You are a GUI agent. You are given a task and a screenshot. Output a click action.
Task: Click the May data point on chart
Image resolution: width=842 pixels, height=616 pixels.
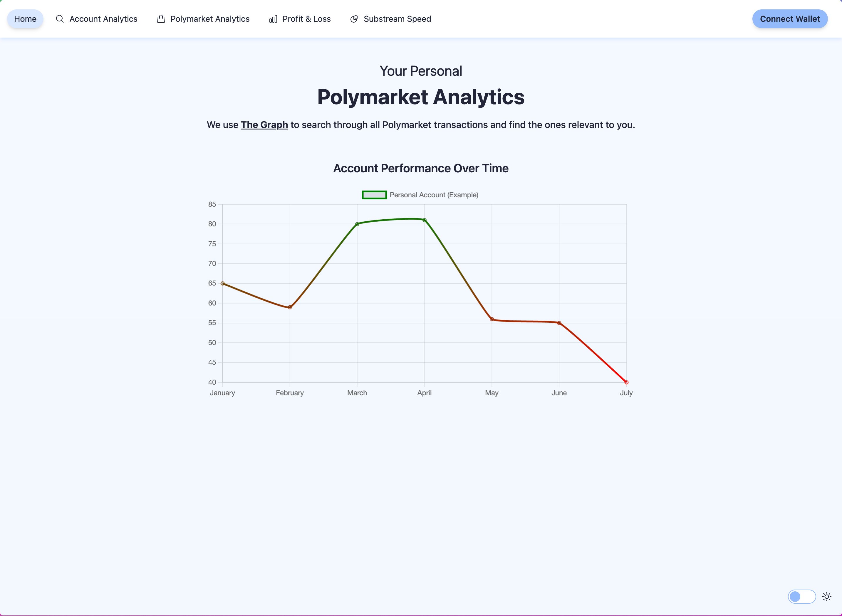coord(492,319)
